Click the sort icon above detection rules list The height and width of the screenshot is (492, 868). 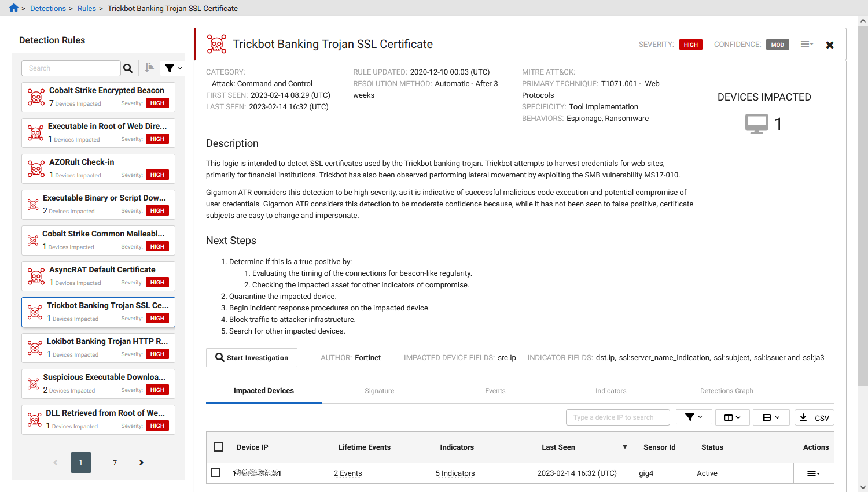[149, 68]
